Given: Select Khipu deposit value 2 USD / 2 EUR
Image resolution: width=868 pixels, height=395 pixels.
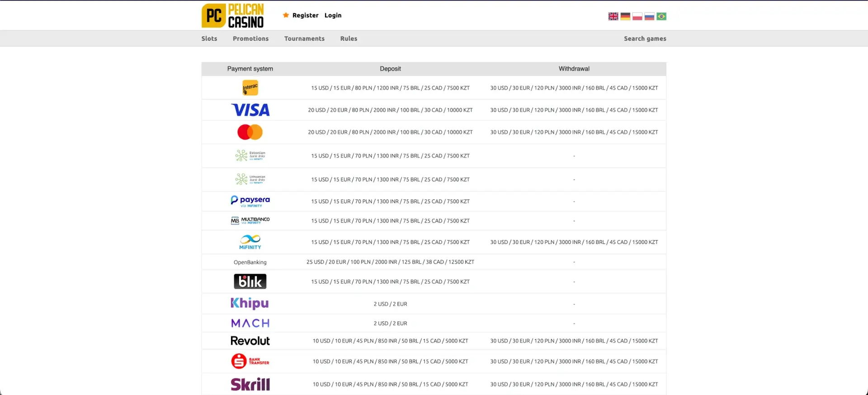Looking at the screenshot, I should [x=390, y=304].
